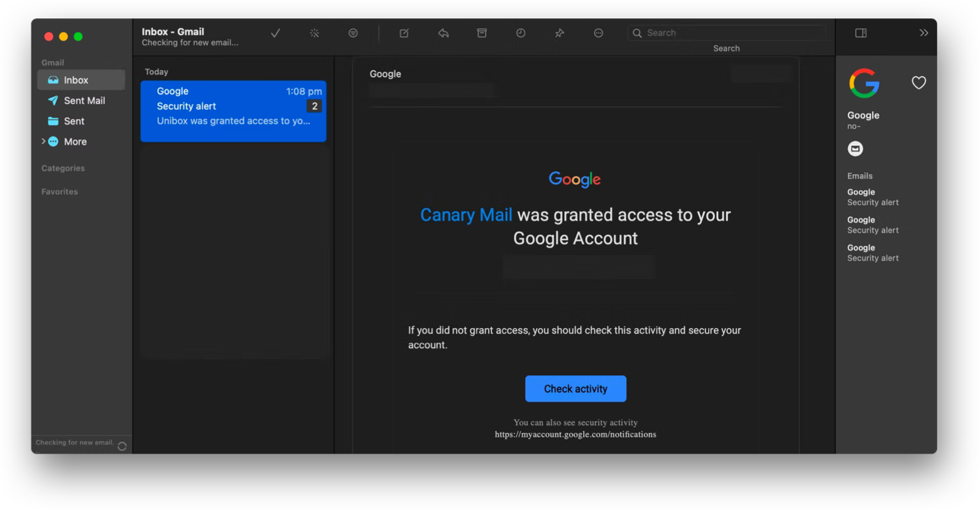
Task: Compose a new email with pencil icon
Action: click(x=404, y=33)
